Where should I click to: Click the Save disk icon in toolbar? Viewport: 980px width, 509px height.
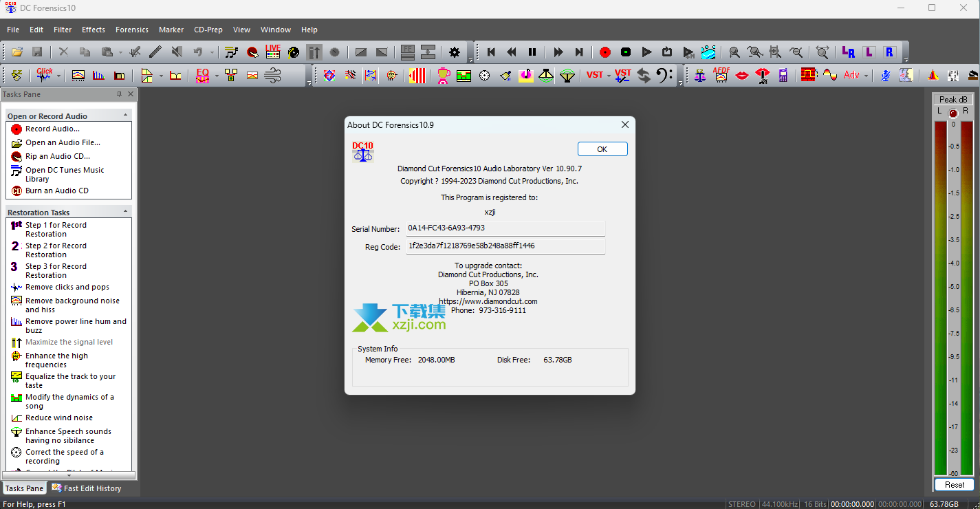click(38, 52)
